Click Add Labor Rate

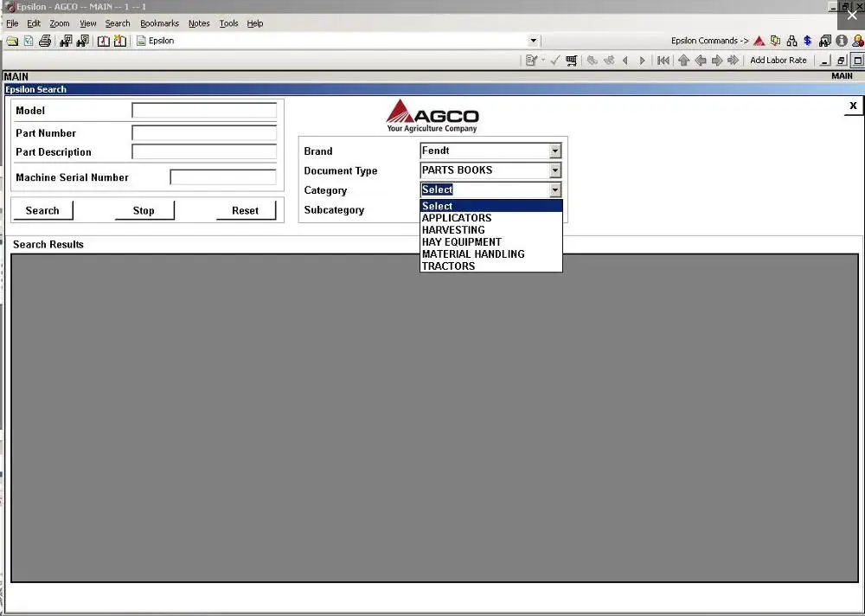pyautogui.click(x=778, y=61)
